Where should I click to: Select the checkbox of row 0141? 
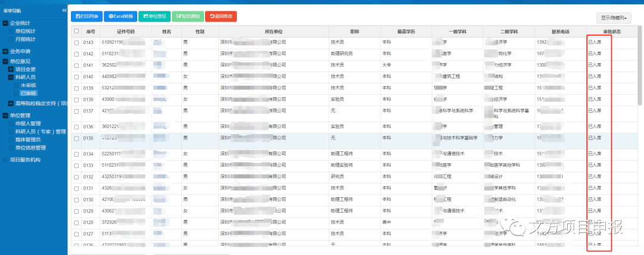click(x=76, y=66)
